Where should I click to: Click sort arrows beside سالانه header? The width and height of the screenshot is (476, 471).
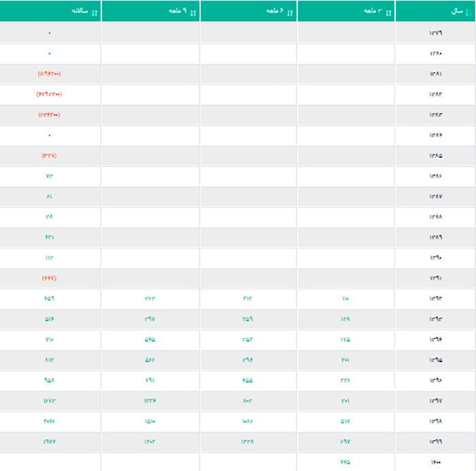tap(95, 12)
